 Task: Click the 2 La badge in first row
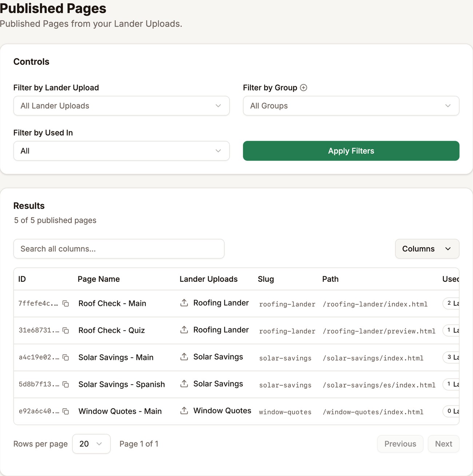[451, 303]
